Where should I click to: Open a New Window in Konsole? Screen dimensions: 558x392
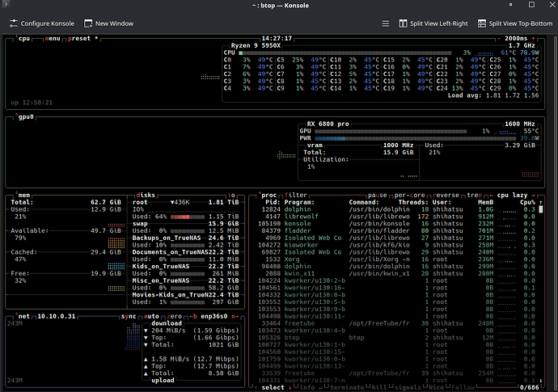tap(108, 23)
